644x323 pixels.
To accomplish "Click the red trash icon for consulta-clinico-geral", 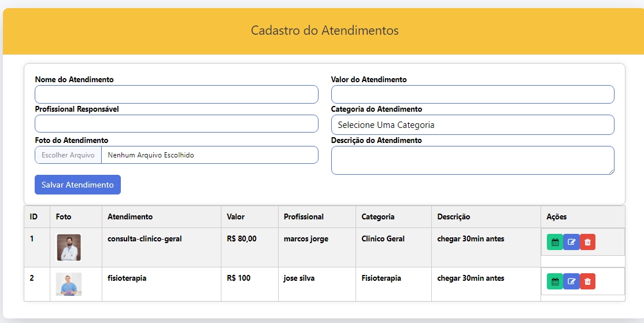I will point(587,242).
